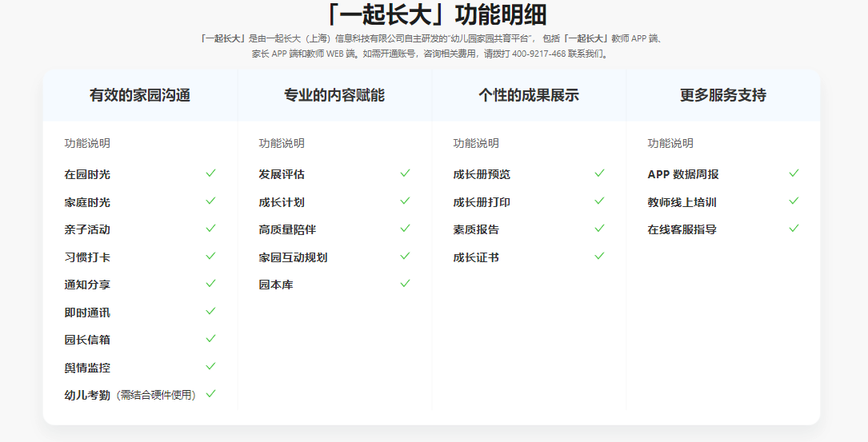
Task: Click 功能说明 under 有效的家园沟通
Action: click(87, 143)
